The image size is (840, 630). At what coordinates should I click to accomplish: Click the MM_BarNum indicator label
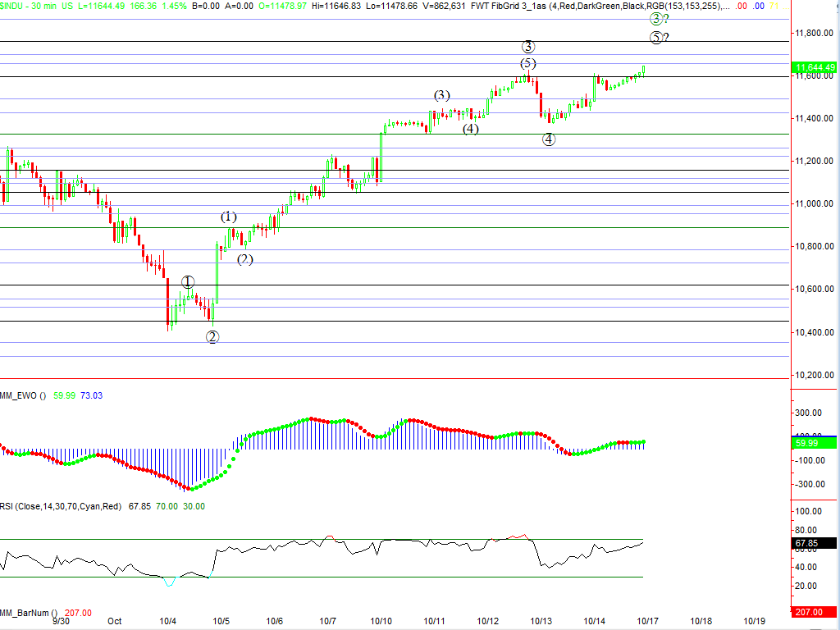click(x=28, y=613)
